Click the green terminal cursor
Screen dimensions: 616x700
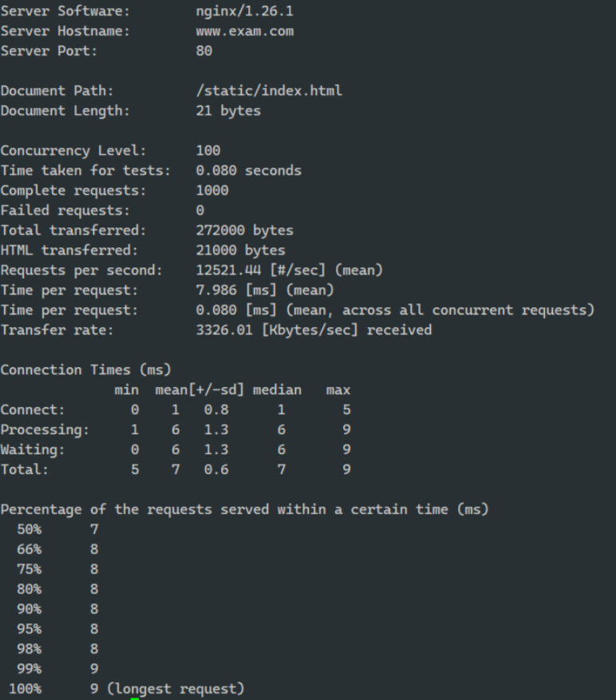tap(135, 698)
